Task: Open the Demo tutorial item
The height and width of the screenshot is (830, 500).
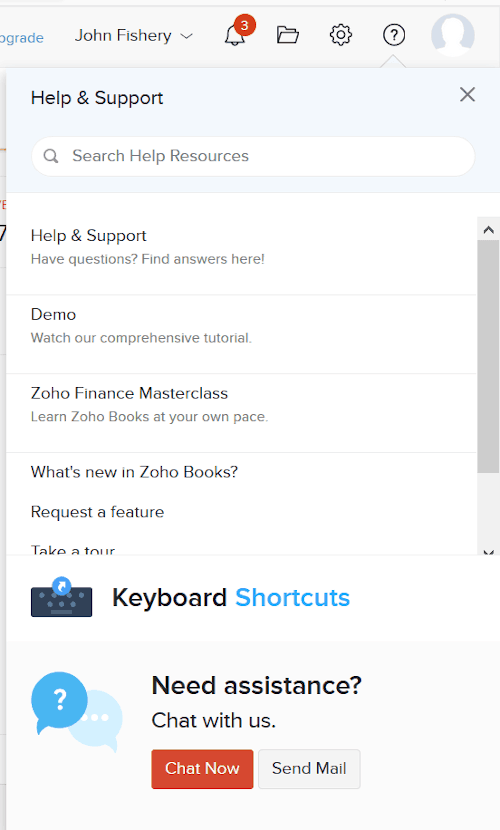Action: [x=241, y=334]
